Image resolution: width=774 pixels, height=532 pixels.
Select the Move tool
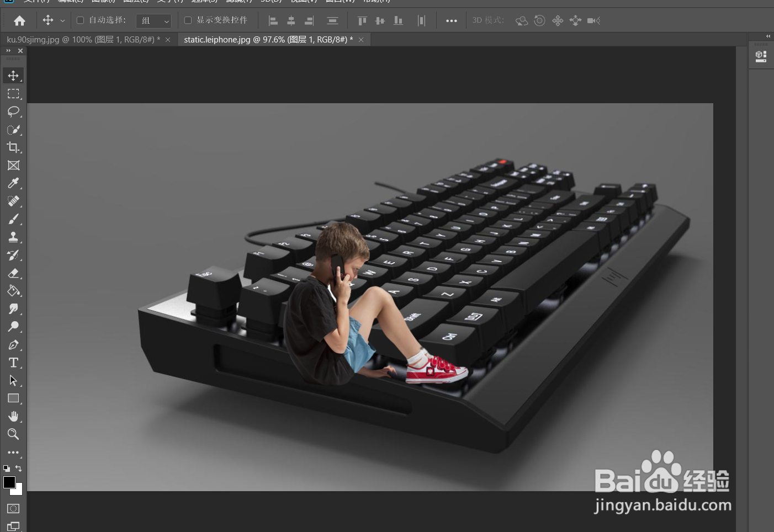click(x=13, y=76)
